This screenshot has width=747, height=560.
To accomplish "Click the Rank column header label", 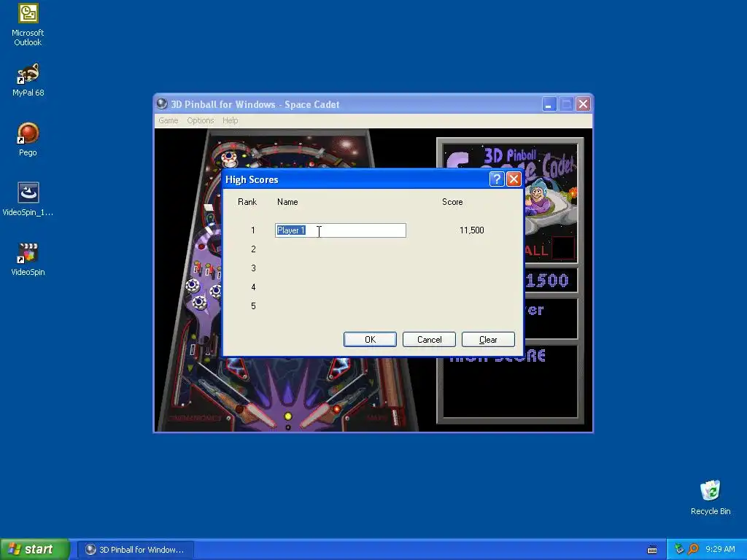I will [x=247, y=202].
